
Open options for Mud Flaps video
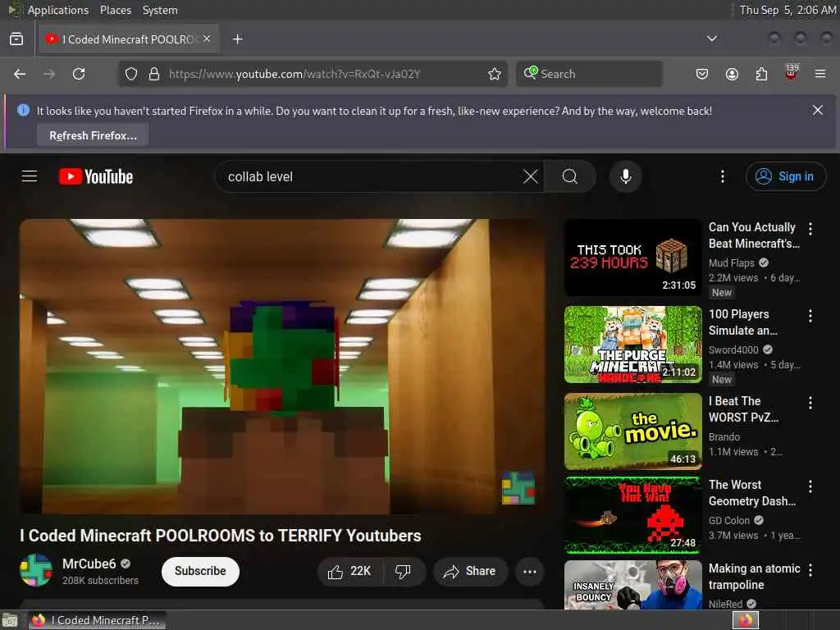810,229
